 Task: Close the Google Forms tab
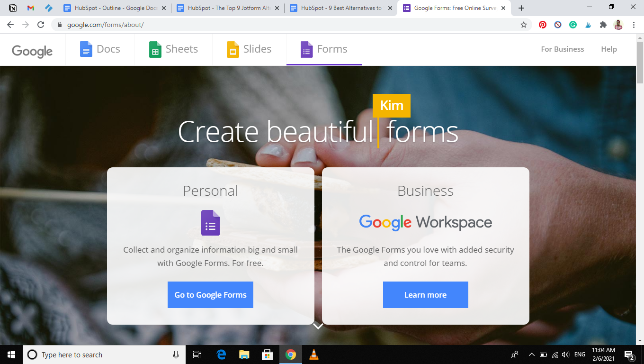[x=503, y=8]
